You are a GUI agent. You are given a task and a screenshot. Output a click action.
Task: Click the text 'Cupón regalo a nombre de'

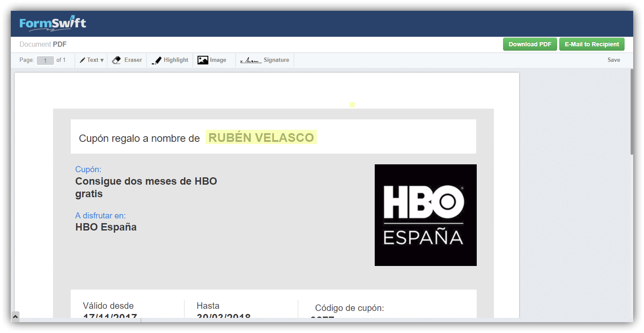click(x=139, y=138)
